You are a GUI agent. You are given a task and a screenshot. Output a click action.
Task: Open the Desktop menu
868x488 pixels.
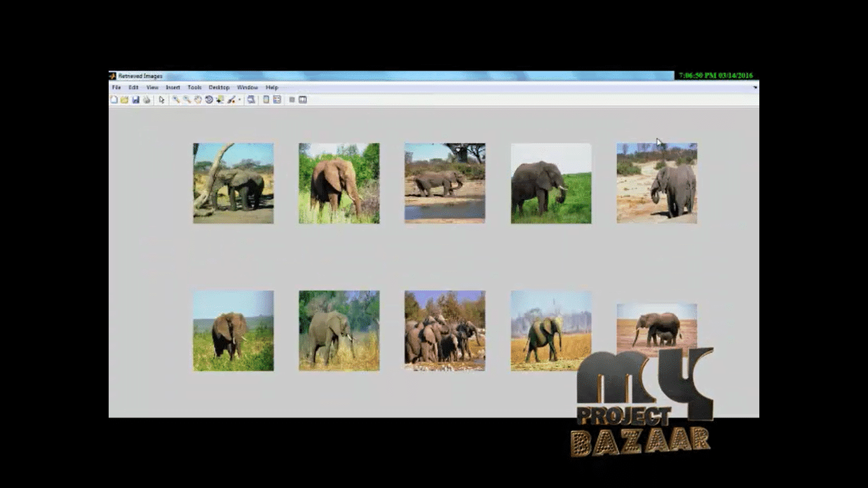[x=219, y=87]
